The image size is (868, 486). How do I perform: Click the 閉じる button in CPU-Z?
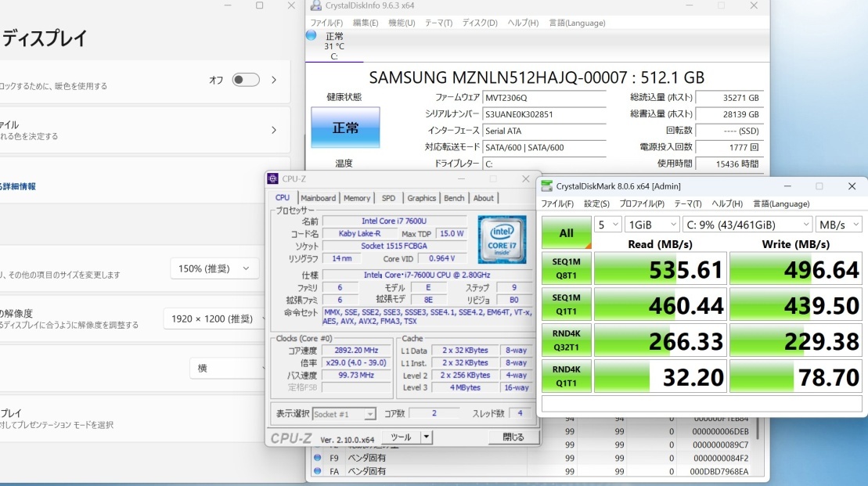tap(513, 437)
